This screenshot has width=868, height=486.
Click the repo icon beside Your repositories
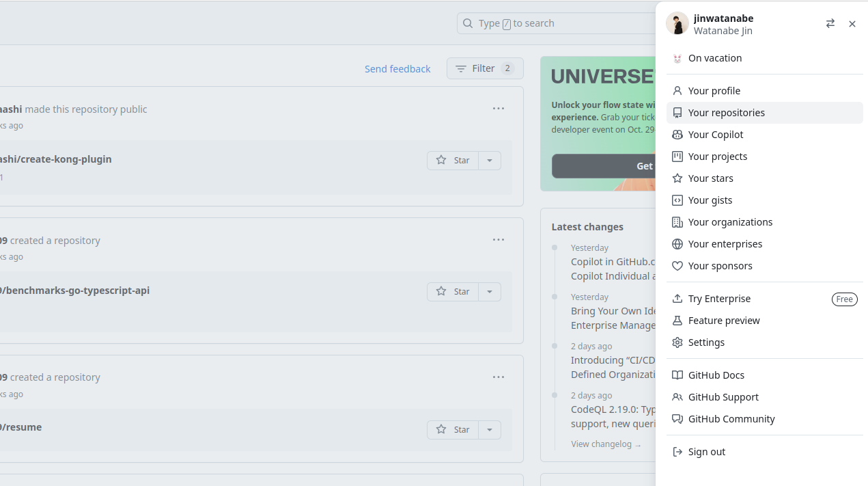pyautogui.click(x=677, y=113)
